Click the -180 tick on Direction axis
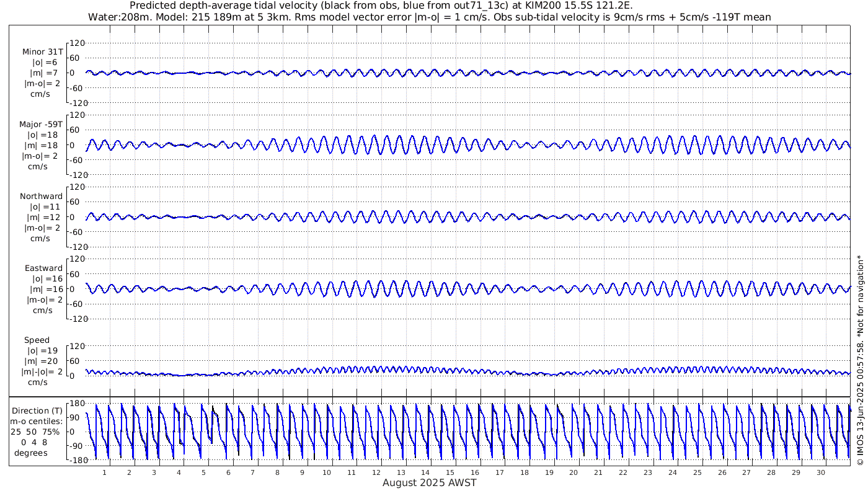The height and width of the screenshot is (496, 868). 75,460
